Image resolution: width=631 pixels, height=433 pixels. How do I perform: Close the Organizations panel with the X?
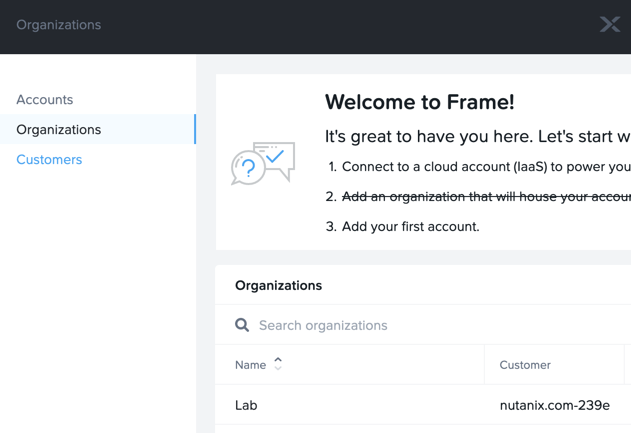pos(610,25)
